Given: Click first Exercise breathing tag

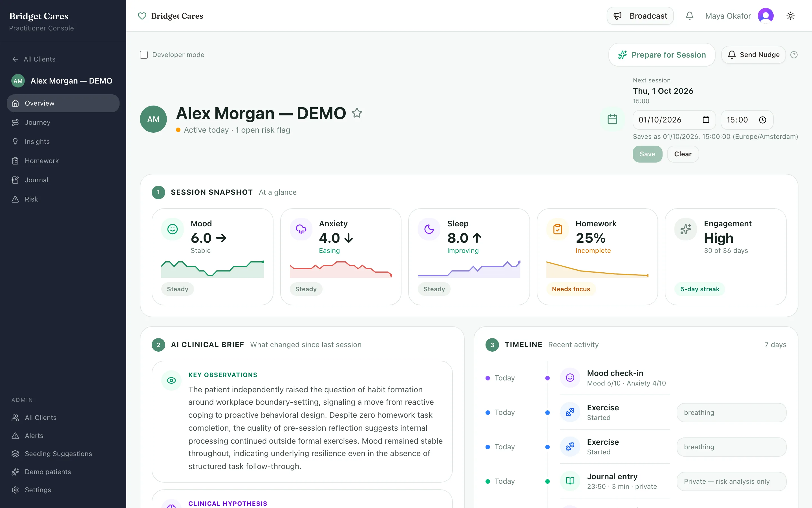Looking at the screenshot, I should (731, 412).
